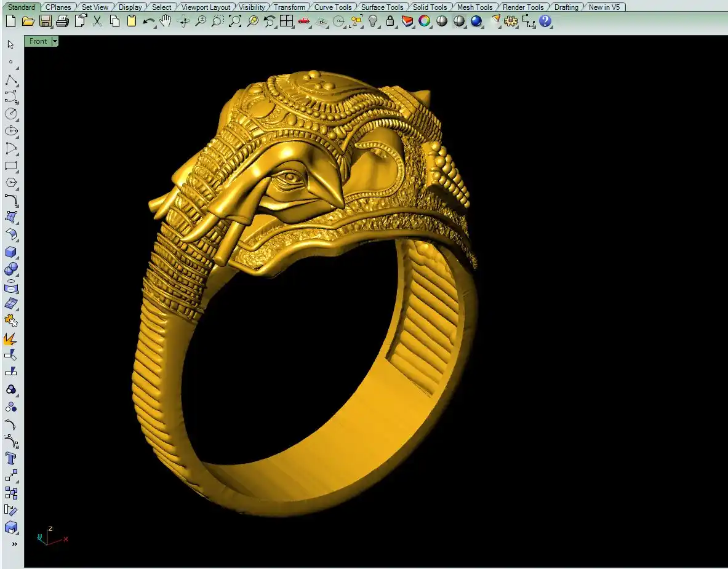
Task: Click the Polygon tool icon
Action: (11, 183)
